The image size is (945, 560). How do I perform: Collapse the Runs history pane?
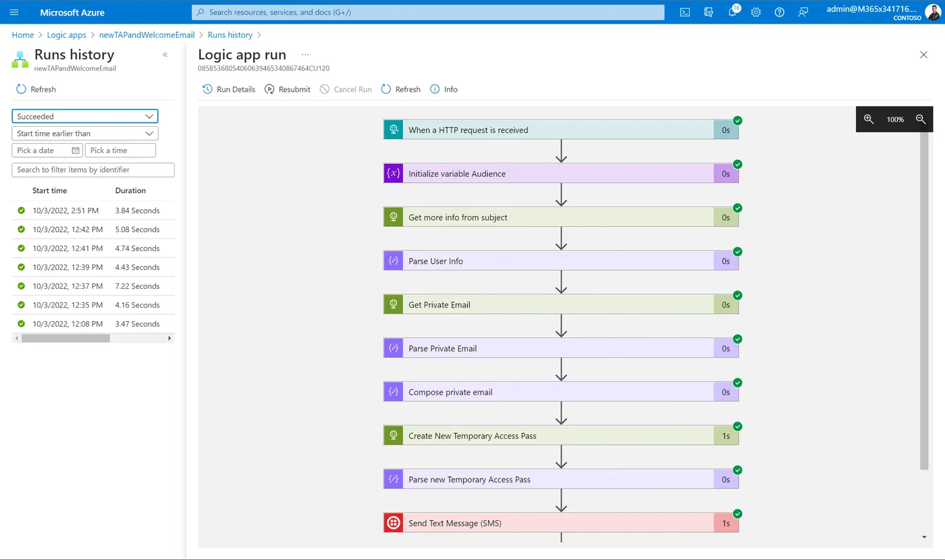click(x=165, y=55)
